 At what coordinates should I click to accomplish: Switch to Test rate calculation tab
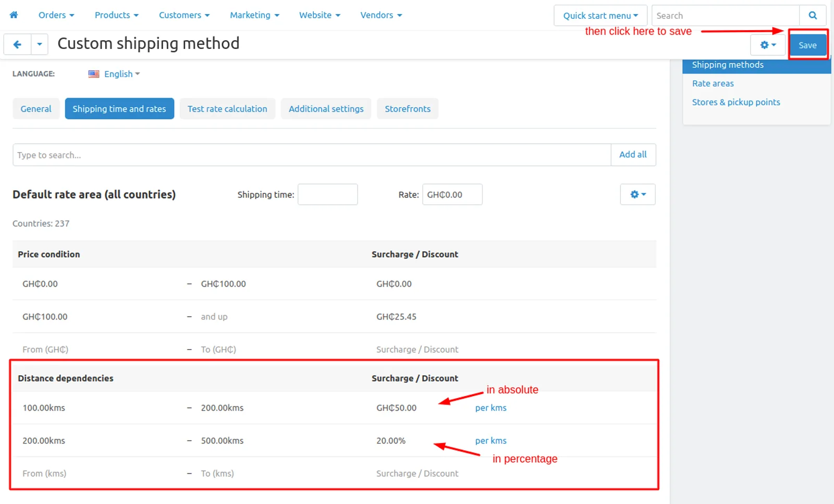point(227,109)
